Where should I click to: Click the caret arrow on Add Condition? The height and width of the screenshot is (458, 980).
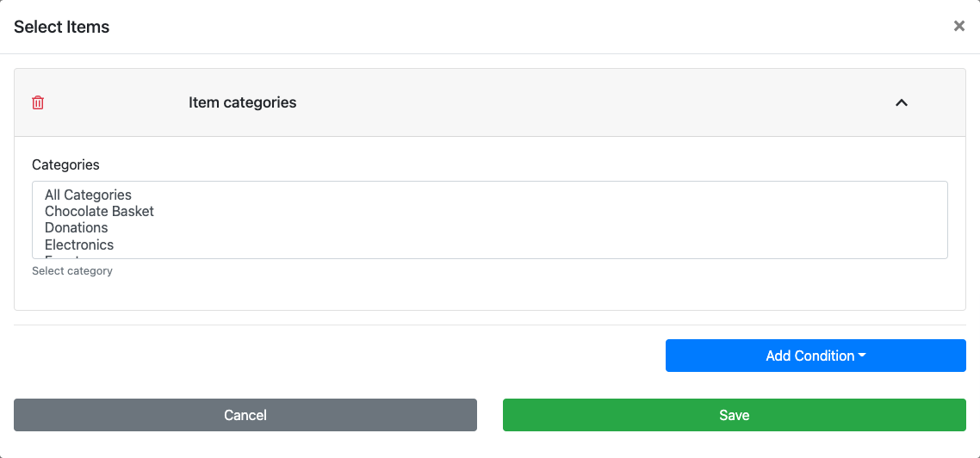[862, 356]
